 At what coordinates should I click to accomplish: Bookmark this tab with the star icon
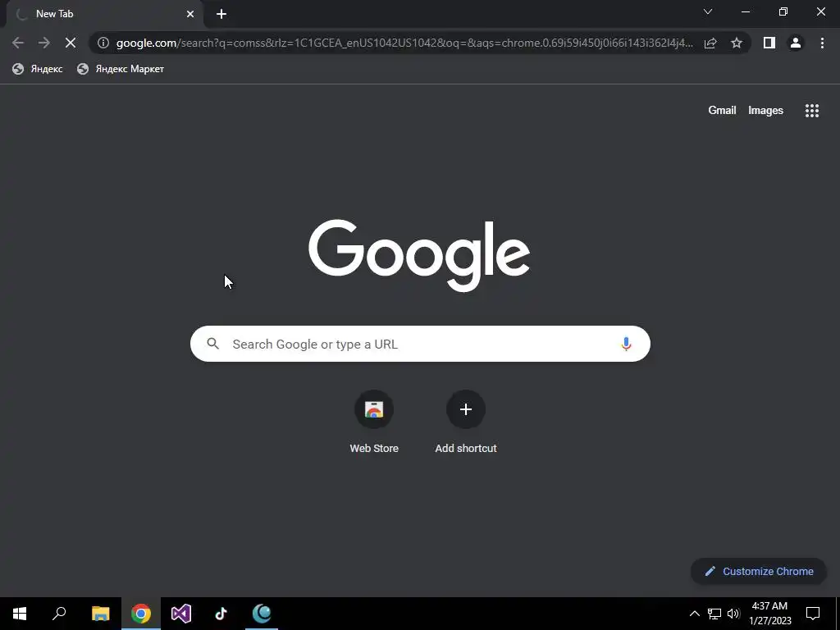click(x=737, y=43)
